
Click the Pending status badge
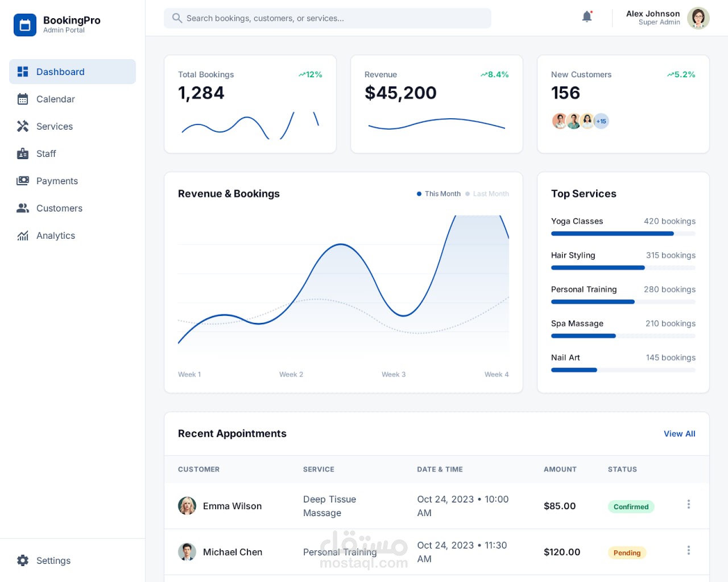coord(627,552)
